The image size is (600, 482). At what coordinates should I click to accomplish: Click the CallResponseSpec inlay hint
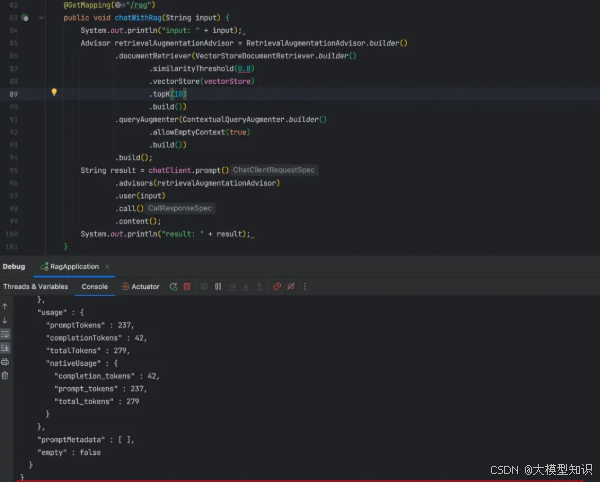click(x=179, y=208)
